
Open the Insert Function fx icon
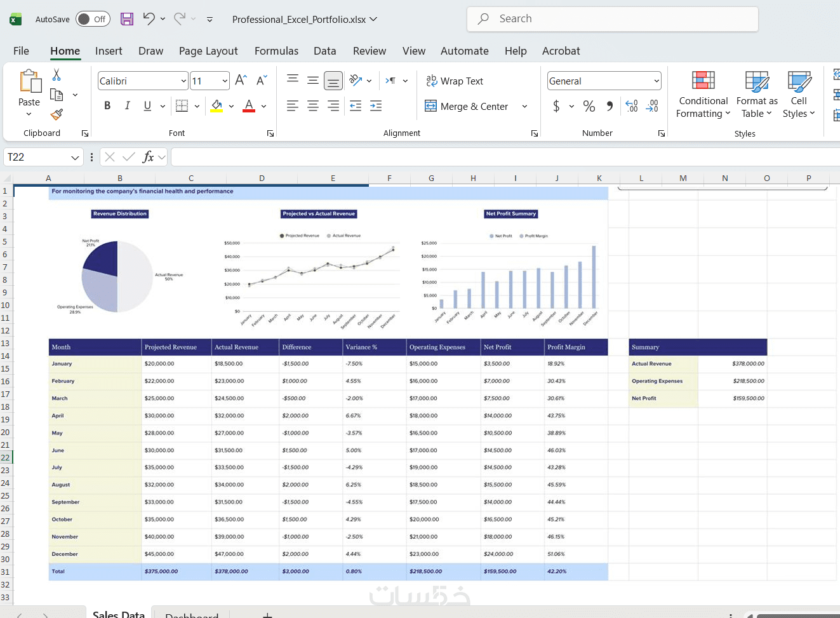tap(148, 157)
